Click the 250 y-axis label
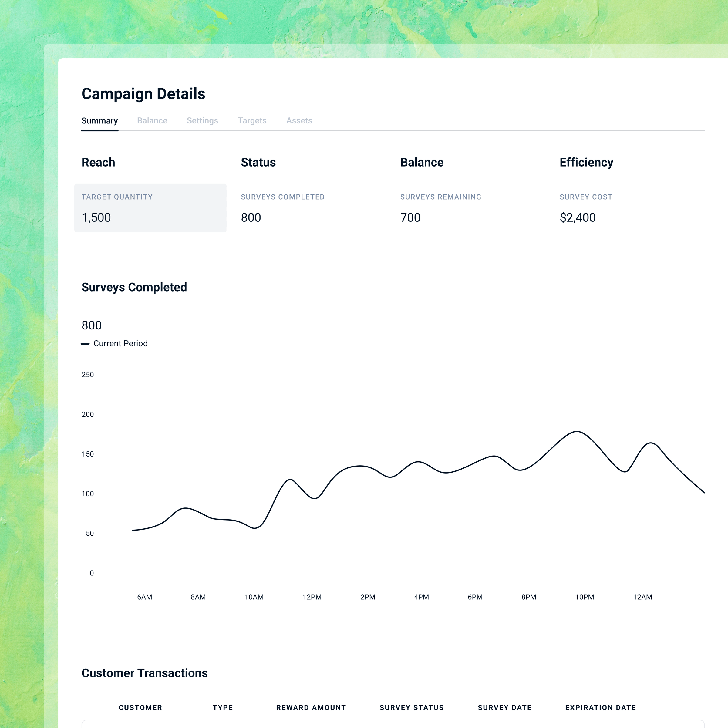Viewport: 728px width, 728px height. click(x=88, y=375)
